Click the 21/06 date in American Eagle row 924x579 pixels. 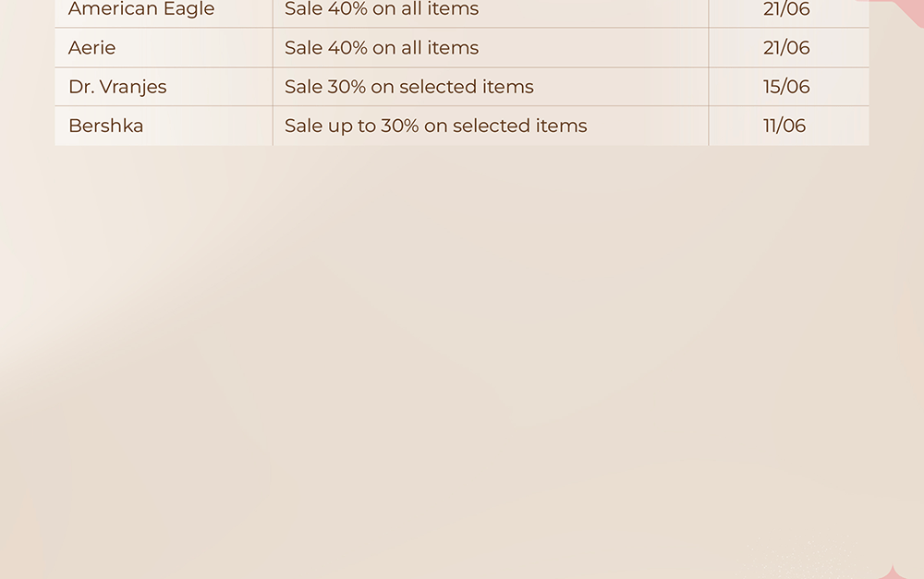click(x=786, y=9)
